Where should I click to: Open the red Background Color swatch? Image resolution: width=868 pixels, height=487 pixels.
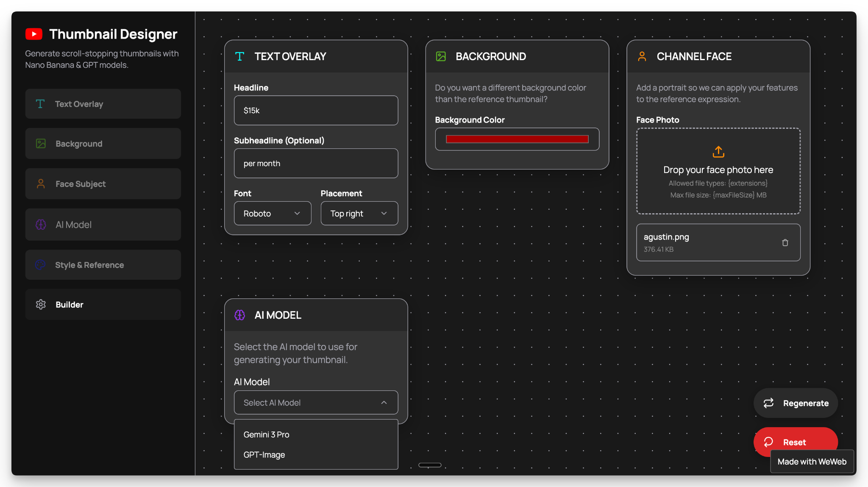[x=517, y=139]
